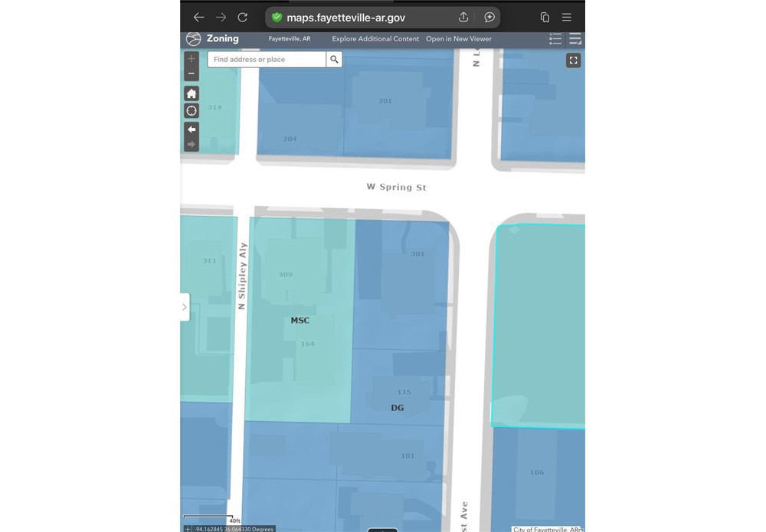Open the browser tabs overview
766x532 pixels.
pyautogui.click(x=545, y=17)
